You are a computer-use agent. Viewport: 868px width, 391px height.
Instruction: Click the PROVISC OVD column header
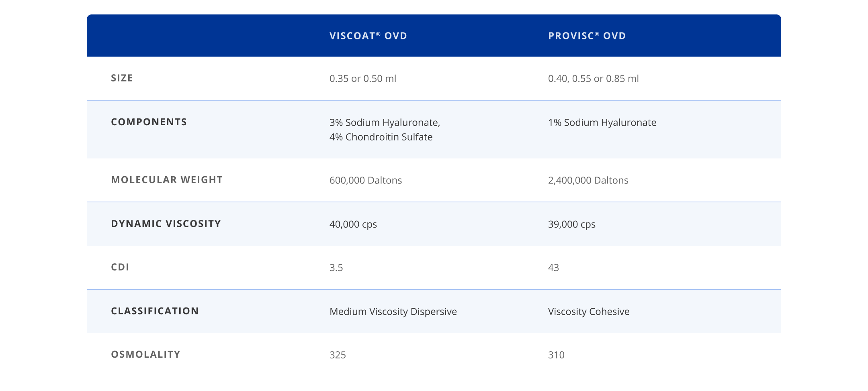[x=587, y=36]
